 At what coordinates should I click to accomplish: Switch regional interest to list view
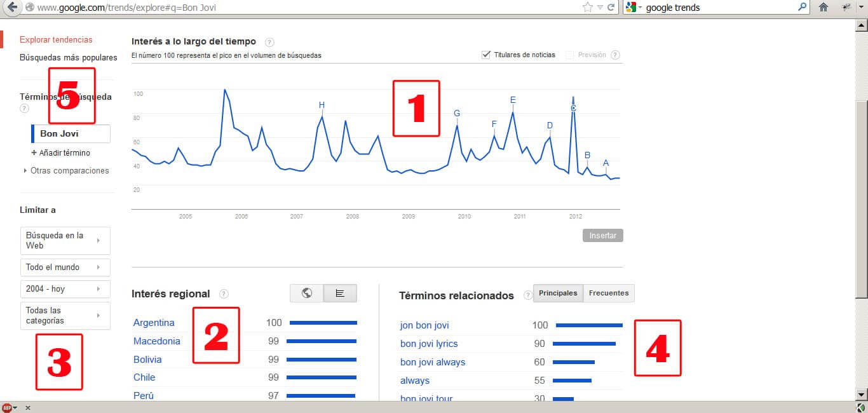[x=340, y=293]
